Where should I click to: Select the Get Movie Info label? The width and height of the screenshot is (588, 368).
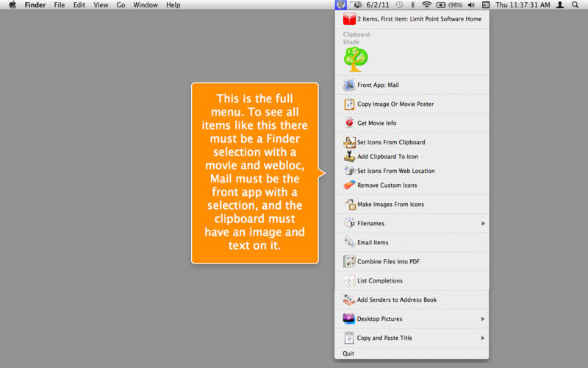click(377, 123)
